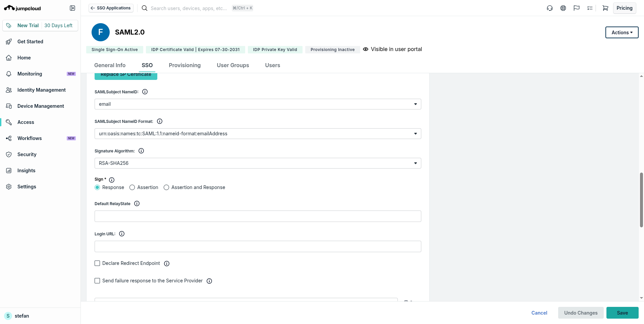Click the JumpCloud logo

[22, 8]
